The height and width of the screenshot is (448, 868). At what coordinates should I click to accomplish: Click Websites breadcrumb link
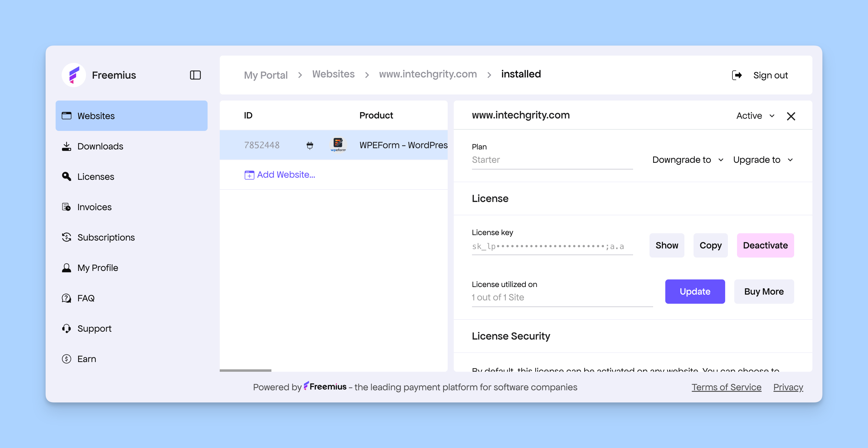pos(333,74)
